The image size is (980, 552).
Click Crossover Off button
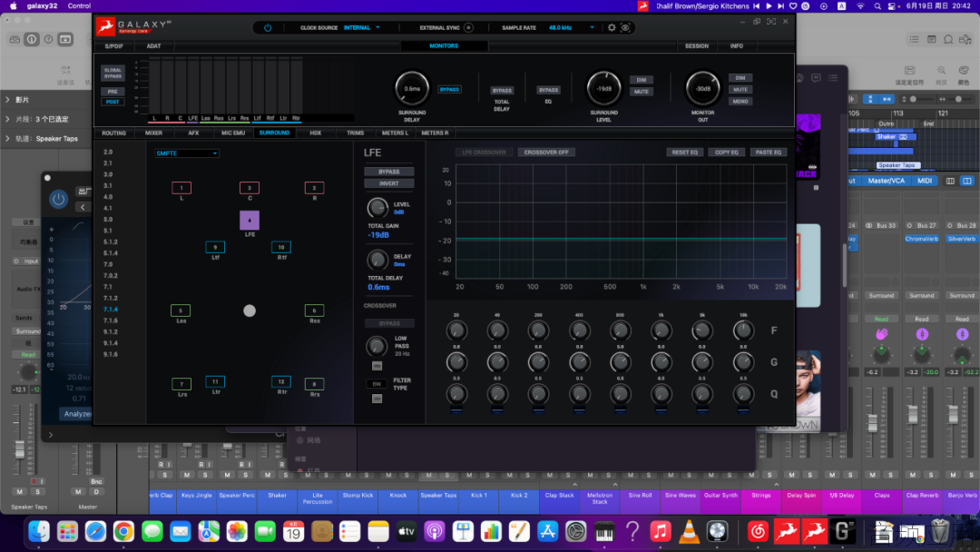tap(546, 153)
